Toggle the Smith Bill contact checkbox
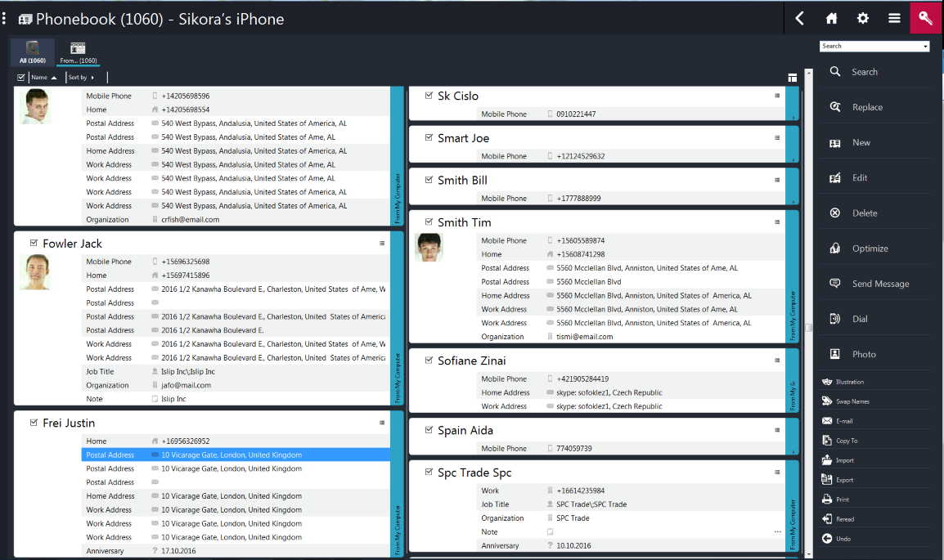Screen dimensions: 944x560 point(429,180)
